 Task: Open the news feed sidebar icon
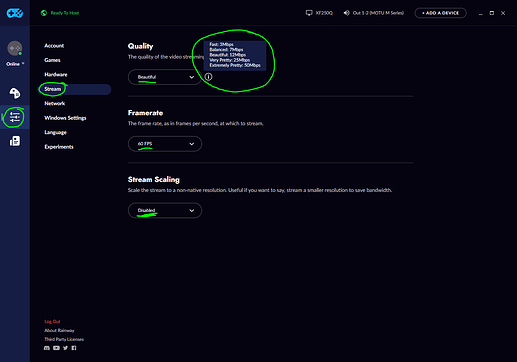click(15, 141)
